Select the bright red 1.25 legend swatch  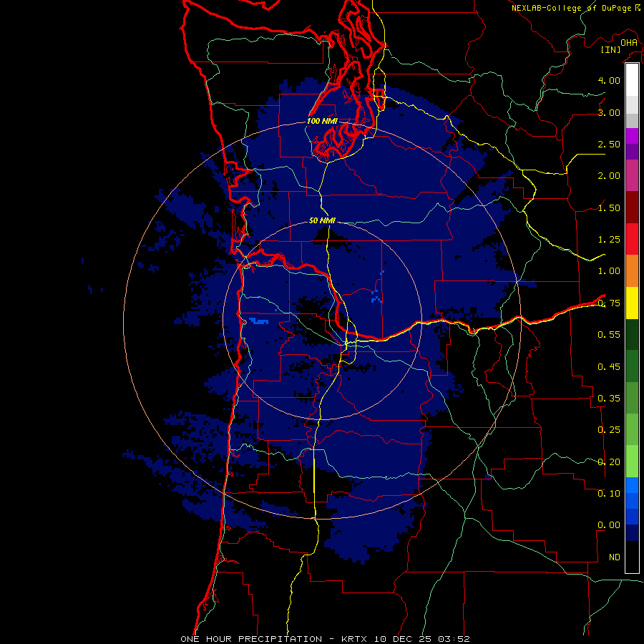pyautogui.click(x=632, y=239)
